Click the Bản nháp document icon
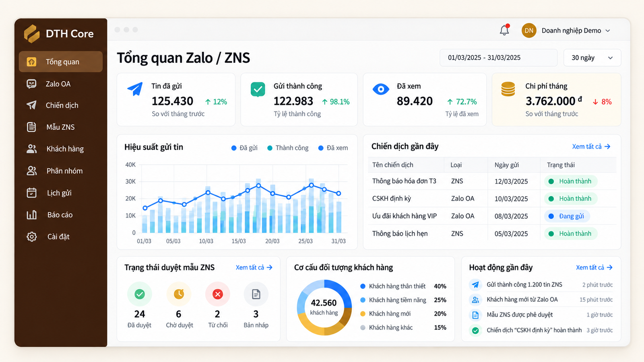Screen dimensions: 644x362 point(256,294)
